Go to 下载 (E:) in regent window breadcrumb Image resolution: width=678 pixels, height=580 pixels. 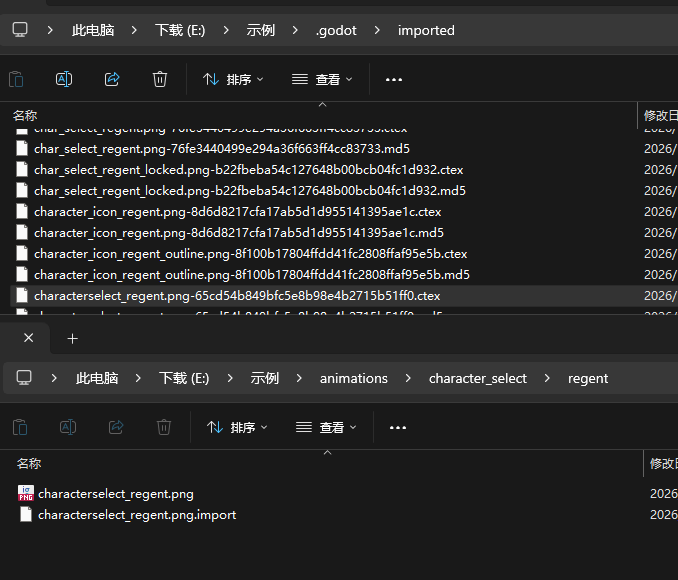184,378
